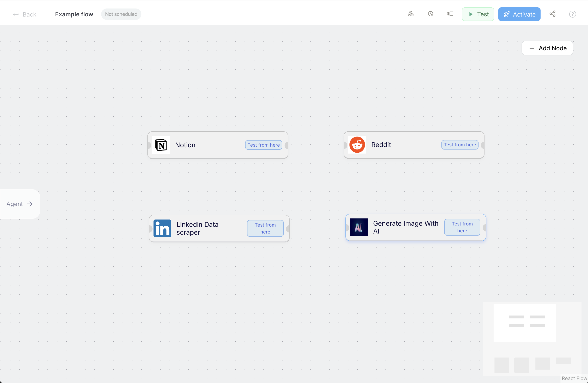Click the Reddit logo icon
588x383 pixels.
[x=357, y=145]
